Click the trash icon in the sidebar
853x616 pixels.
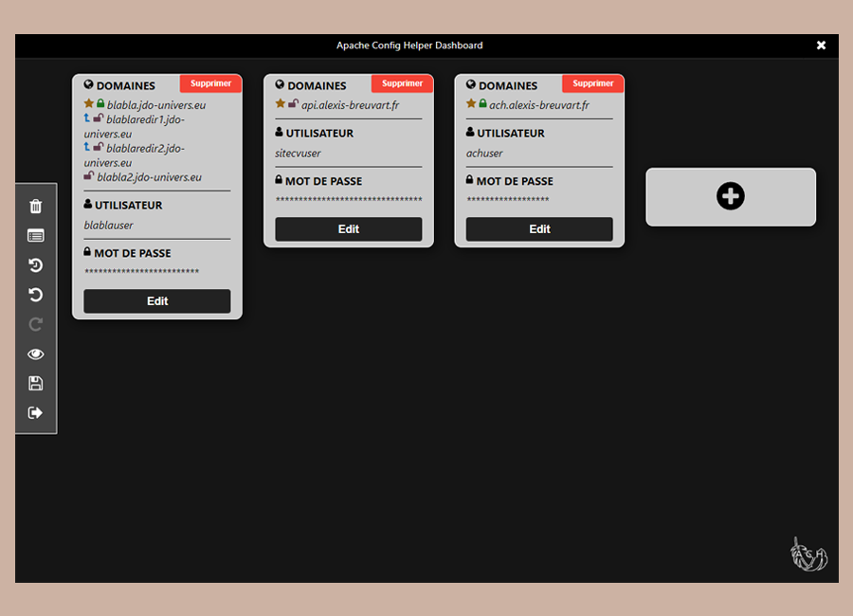coord(36,207)
